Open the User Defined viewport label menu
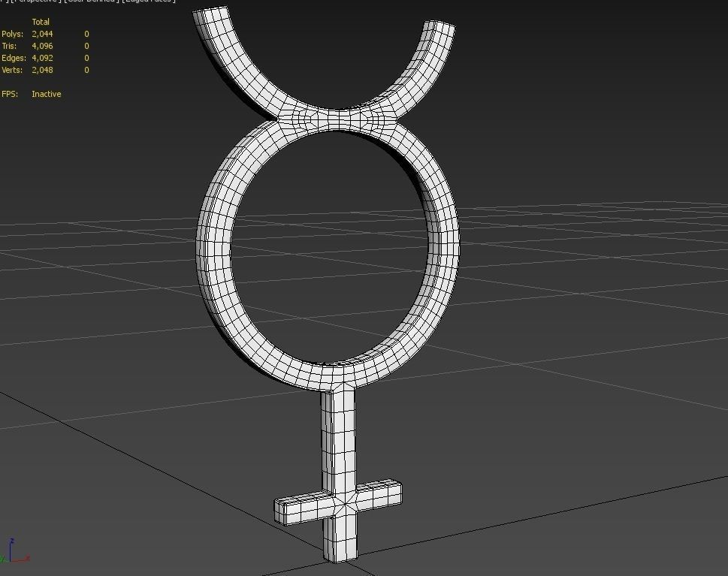728x576 pixels. [x=91, y=1]
